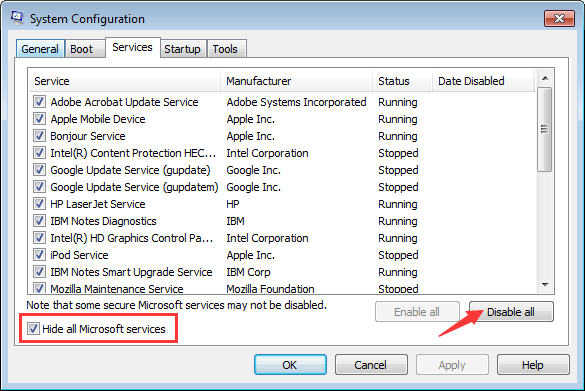Open the Tools tab
The height and width of the screenshot is (391, 585).
coord(225,49)
